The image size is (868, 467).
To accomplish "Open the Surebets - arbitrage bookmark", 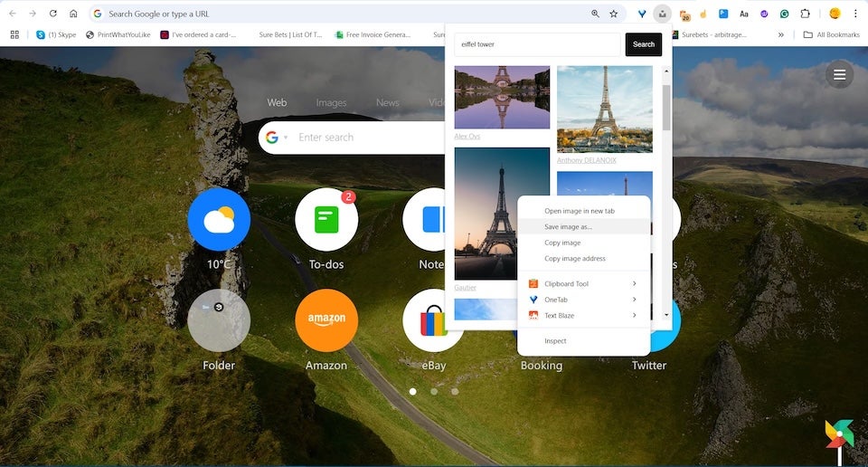I will tap(709, 34).
